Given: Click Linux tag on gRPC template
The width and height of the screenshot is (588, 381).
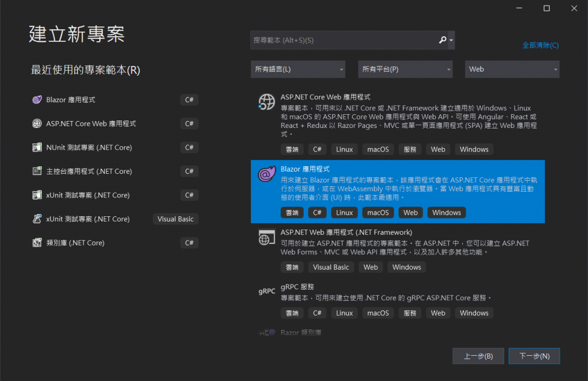Looking at the screenshot, I should click(x=345, y=313).
